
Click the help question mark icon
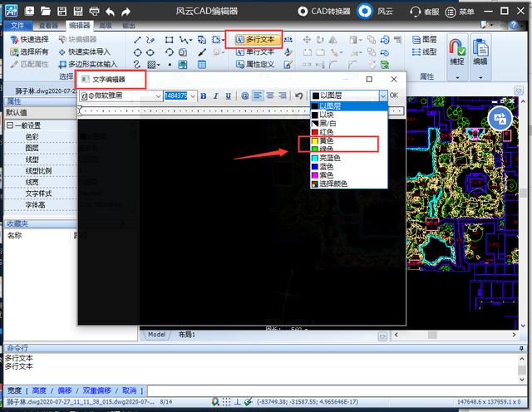514,25
